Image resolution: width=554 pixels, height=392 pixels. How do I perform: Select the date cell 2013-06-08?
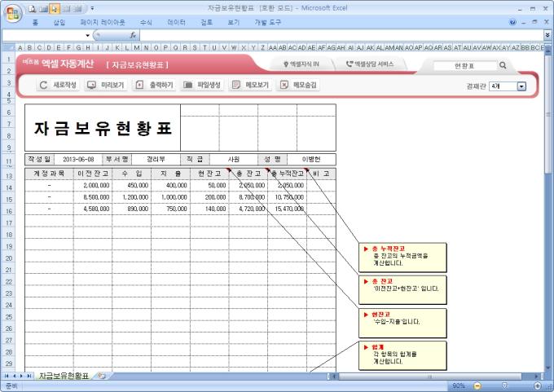78,160
